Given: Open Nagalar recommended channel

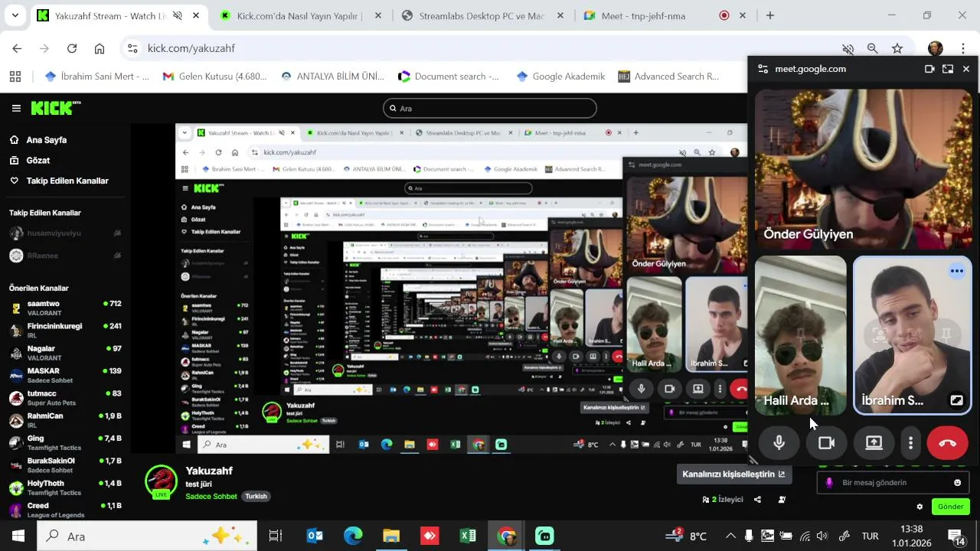Looking at the screenshot, I should point(65,353).
